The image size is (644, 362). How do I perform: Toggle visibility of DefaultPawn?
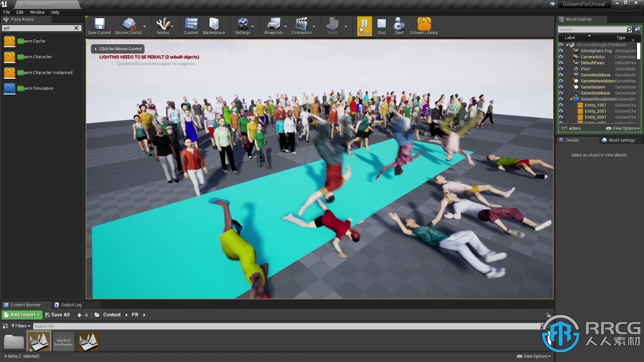[x=561, y=63]
